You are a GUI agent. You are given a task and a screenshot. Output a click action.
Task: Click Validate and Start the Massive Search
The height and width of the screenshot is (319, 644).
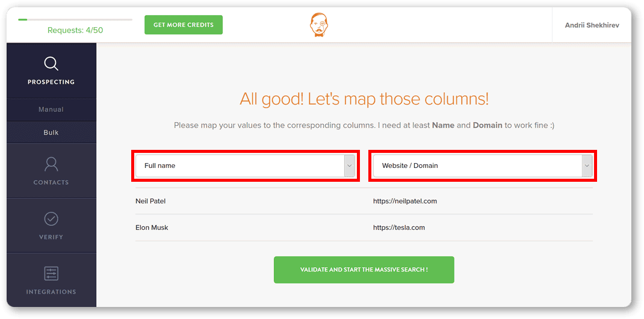point(364,270)
